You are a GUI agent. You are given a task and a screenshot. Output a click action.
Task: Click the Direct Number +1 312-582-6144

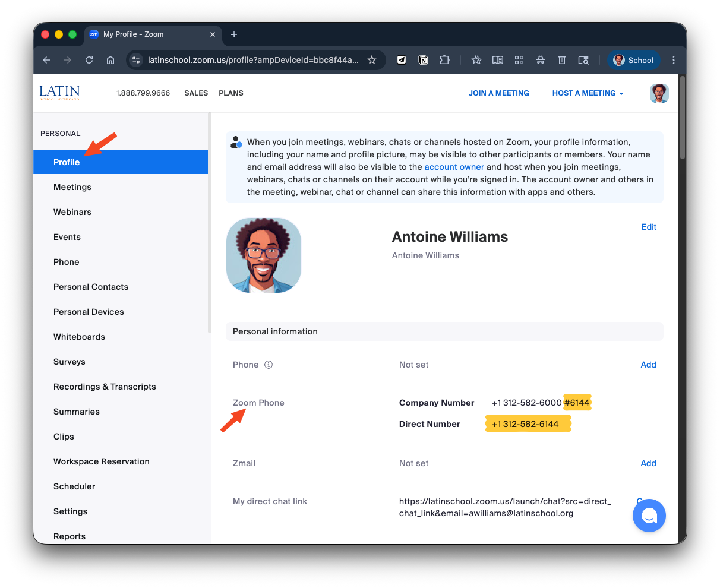coord(525,424)
